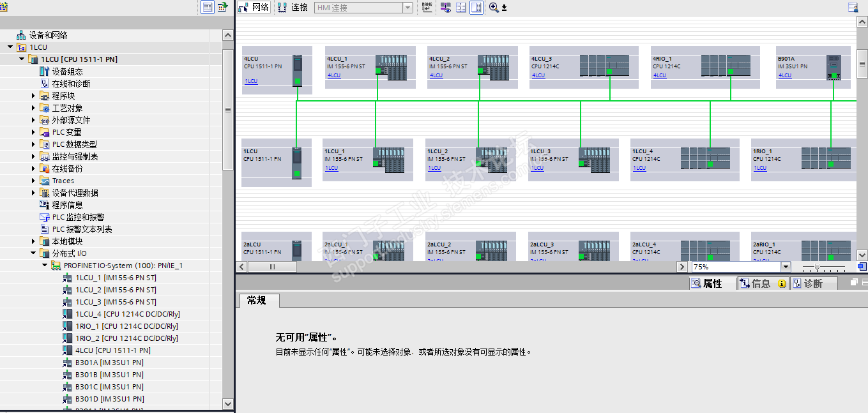
Task: Select 1LCU_4 [CPU 1214C DC/DC/Rly] in tree
Action: [x=128, y=314]
